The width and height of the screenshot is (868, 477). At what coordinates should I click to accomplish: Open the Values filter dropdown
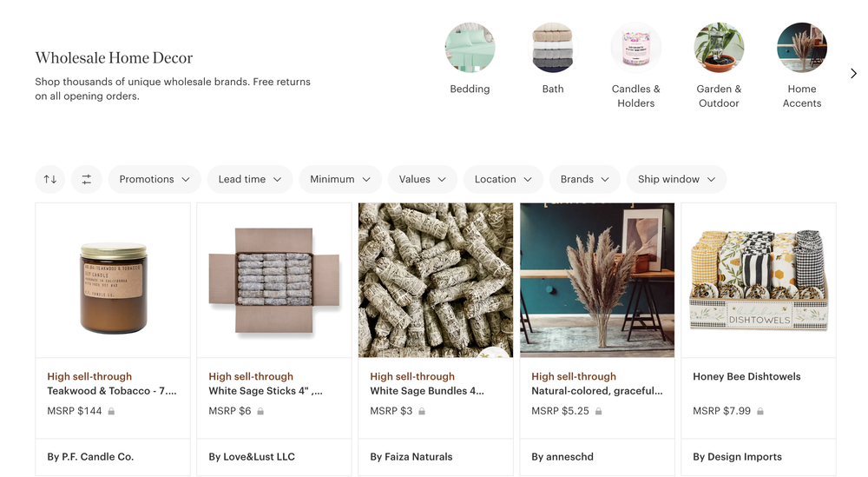click(423, 179)
